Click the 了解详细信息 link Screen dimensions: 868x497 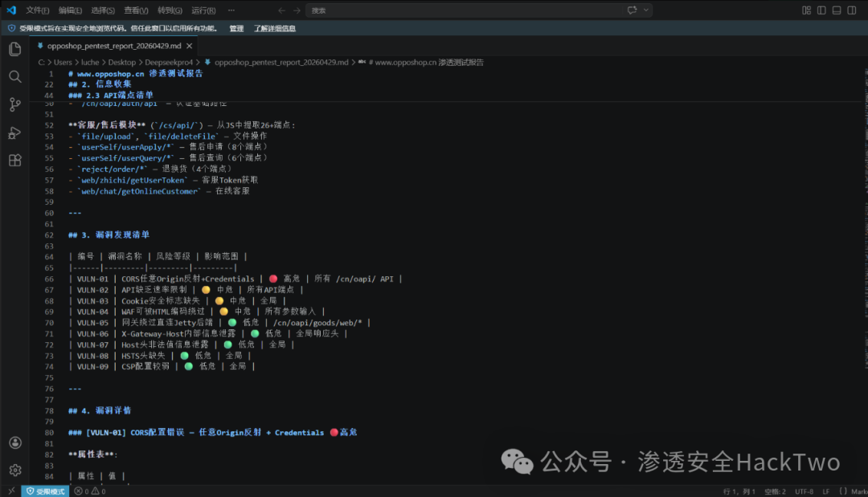(275, 28)
